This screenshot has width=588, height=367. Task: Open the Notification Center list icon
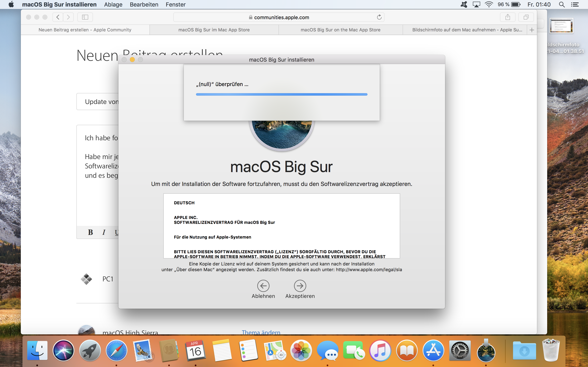click(575, 5)
